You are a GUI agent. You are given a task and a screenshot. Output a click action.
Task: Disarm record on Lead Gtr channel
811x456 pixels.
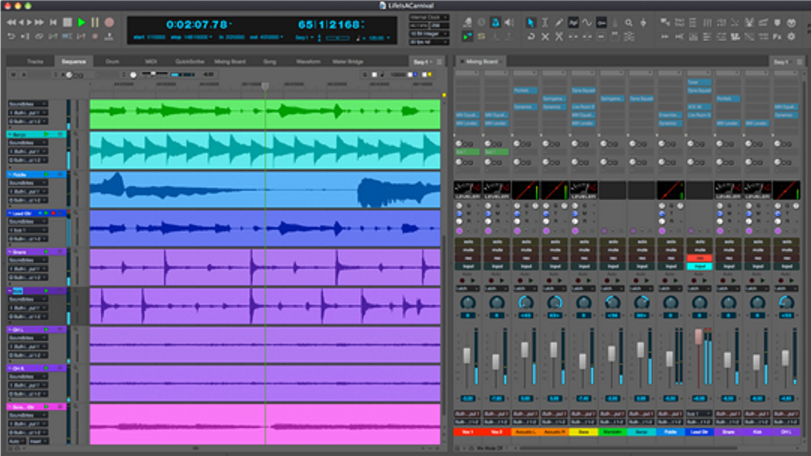pos(699,258)
